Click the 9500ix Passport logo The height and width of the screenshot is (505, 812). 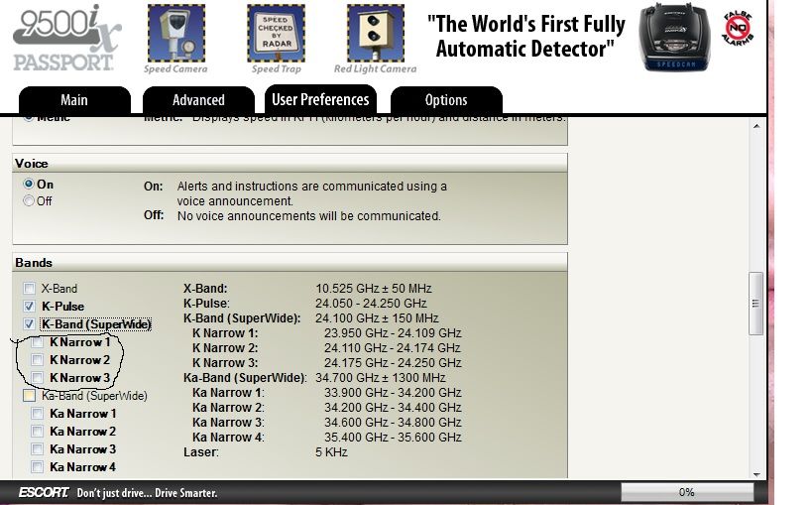(x=62, y=38)
